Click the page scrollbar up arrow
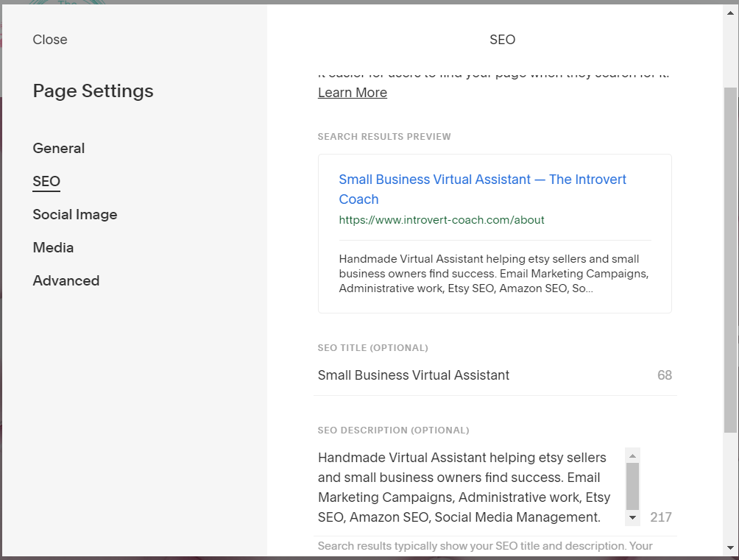The image size is (739, 560). tap(730, 13)
